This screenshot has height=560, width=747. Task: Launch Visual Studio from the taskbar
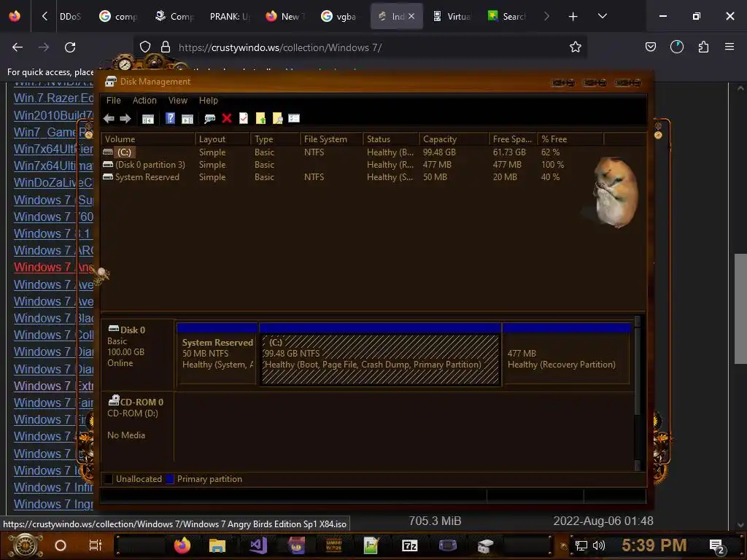pyautogui.click(x=258, y=545)
